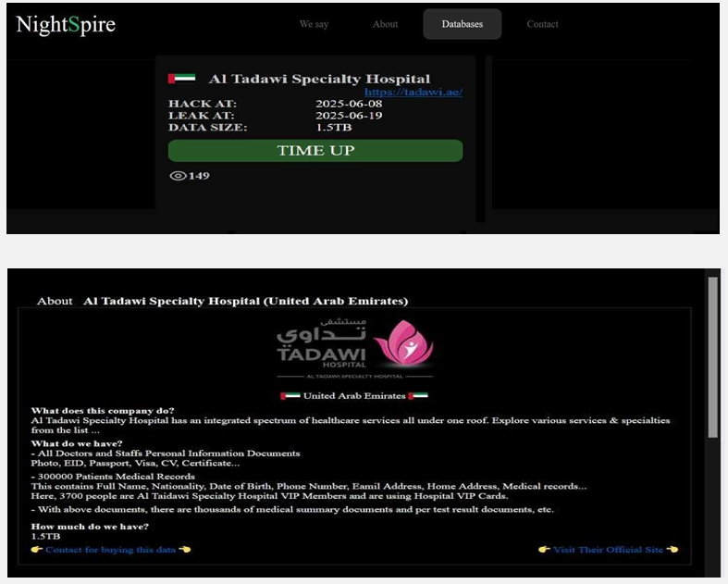Click All Doctors and Staffs Personal Information line

(166, 454)
